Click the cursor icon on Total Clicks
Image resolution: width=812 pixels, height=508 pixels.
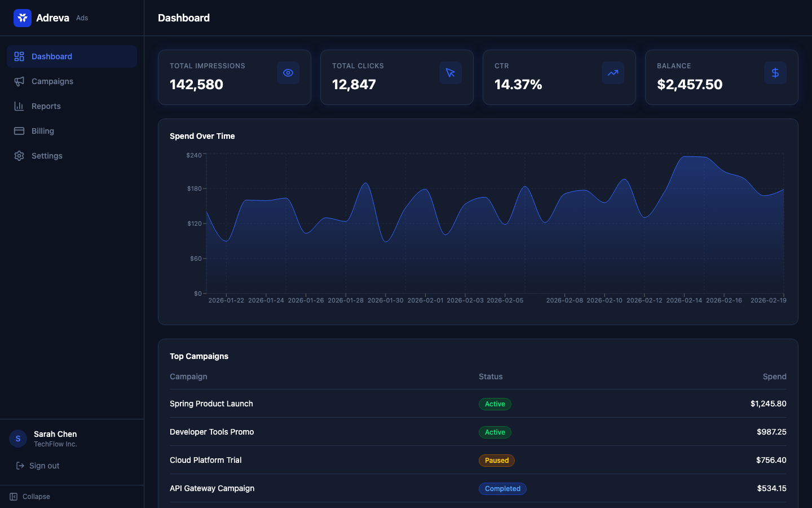(x=451, y=73)
